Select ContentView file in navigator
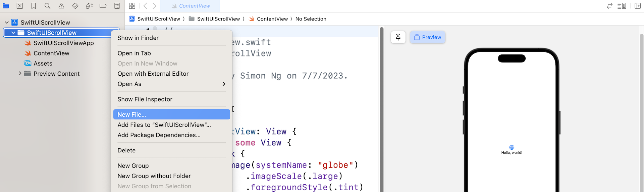 click(47, 53)
